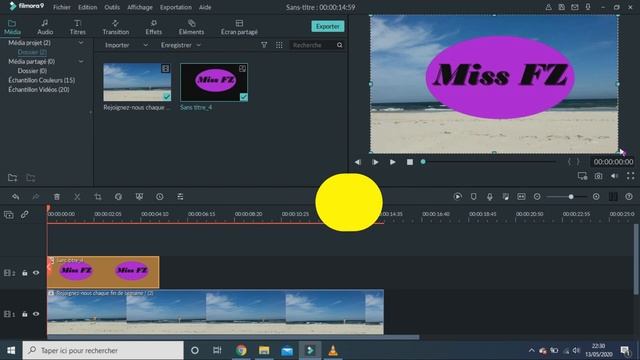This screenshot has width=640, height=360.
Task: Hide track 1 with eye icon
Action: [x=36, y=314]
